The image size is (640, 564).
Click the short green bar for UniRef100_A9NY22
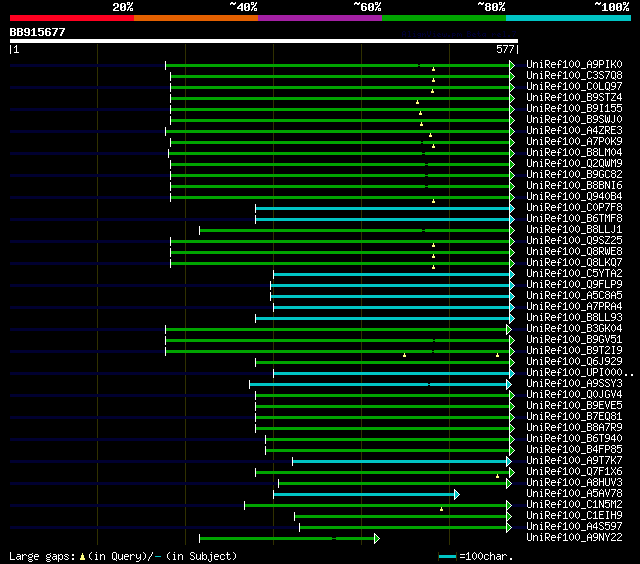[x=287, y=539]
